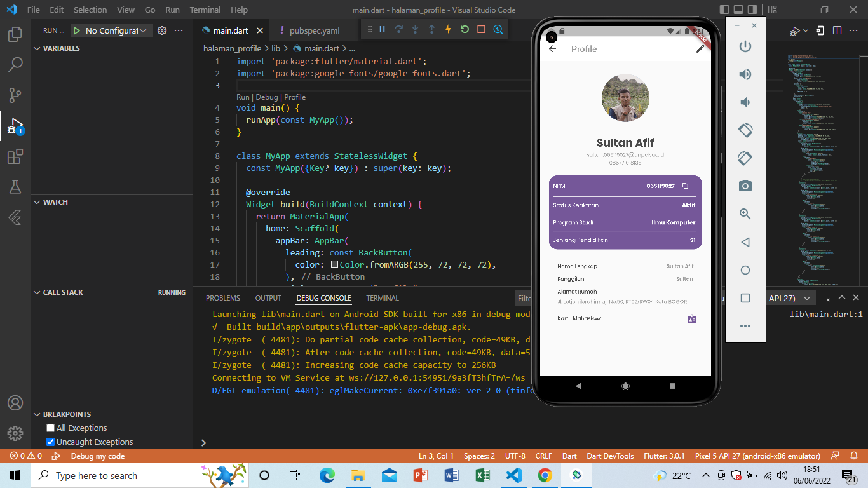This screenshot has width=868, height=488.
Task: Open the Run menu
Action: coord(172,10)
